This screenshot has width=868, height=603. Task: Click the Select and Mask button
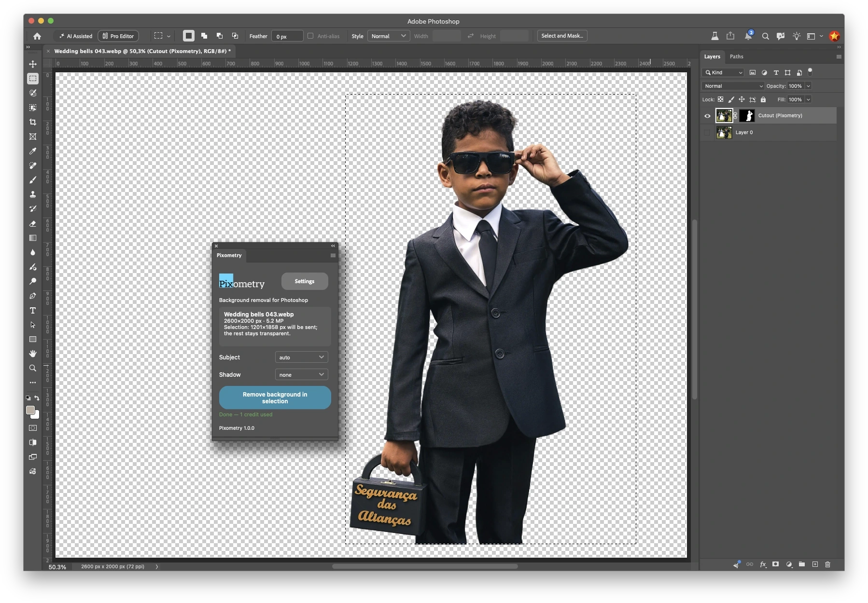pyautogui.click(x=562, y=36)
